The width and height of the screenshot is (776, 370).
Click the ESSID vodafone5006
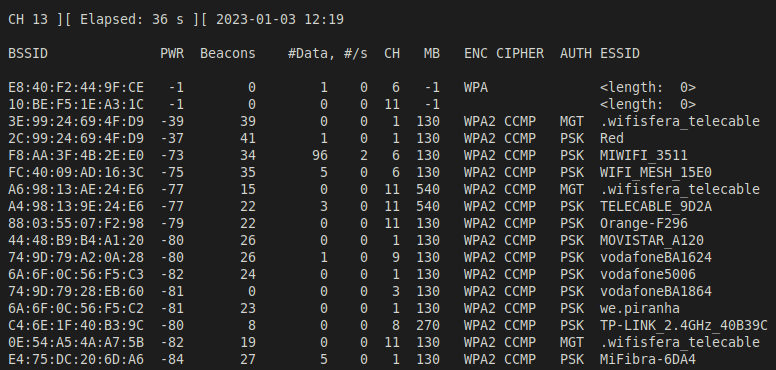648,274
